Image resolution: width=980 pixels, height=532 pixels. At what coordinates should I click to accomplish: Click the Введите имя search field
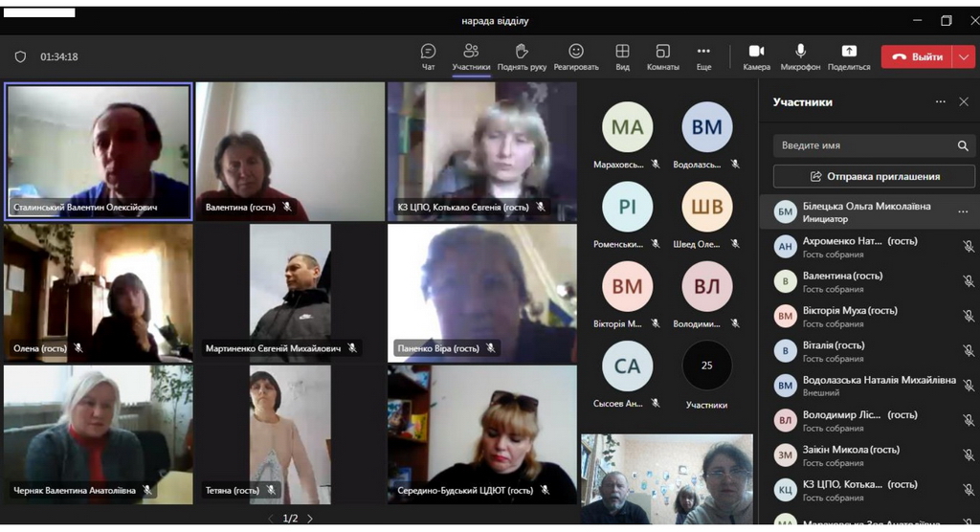pyautogui.click(x=864, y=145)
